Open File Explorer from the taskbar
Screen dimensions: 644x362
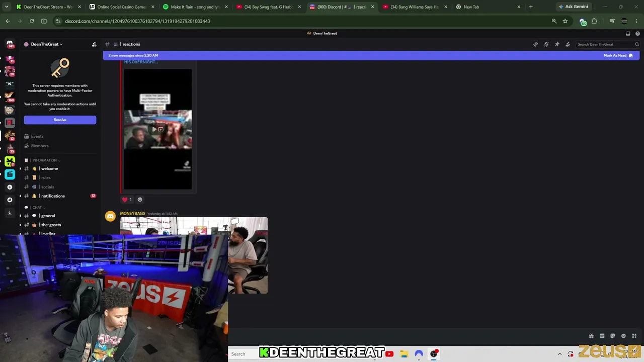tap(404, 354)
